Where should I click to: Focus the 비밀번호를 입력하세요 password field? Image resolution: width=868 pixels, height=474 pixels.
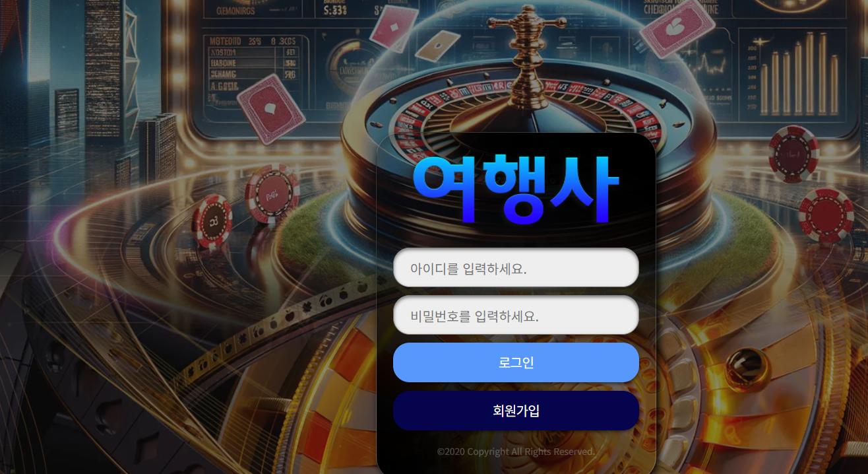point(516,316)
